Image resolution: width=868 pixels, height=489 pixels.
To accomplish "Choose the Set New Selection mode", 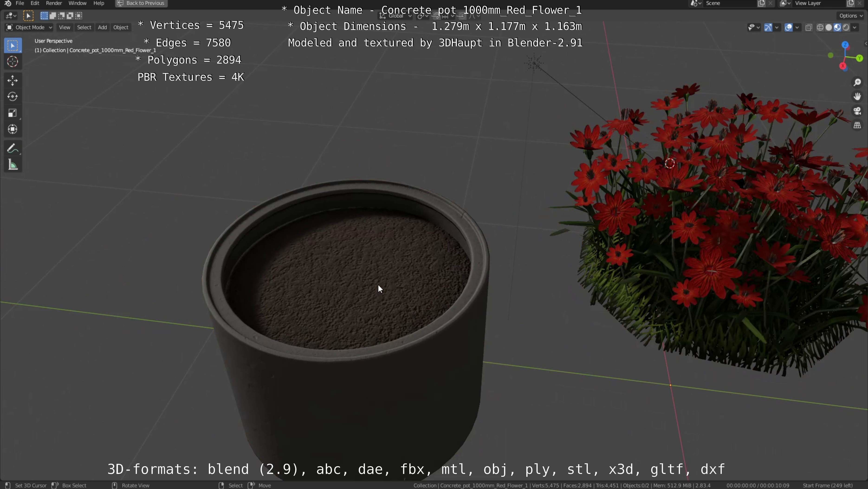I will 44,16.
